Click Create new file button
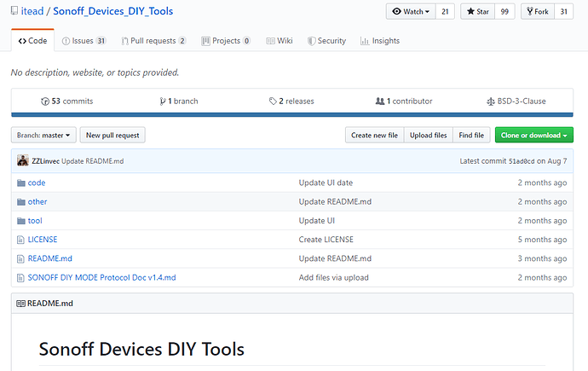The width and height of the screenshot is (588, 371). (374, 135)
